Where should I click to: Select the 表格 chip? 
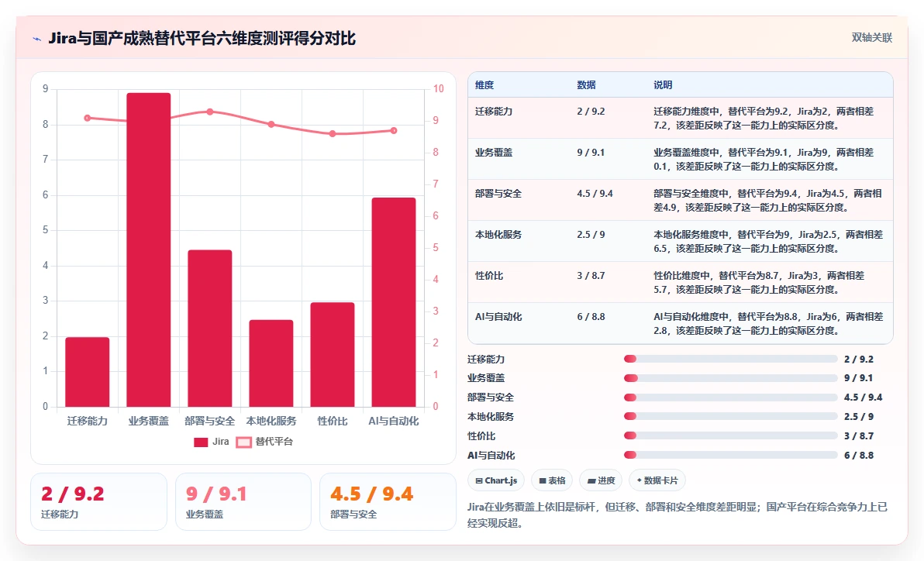[552, 480]
